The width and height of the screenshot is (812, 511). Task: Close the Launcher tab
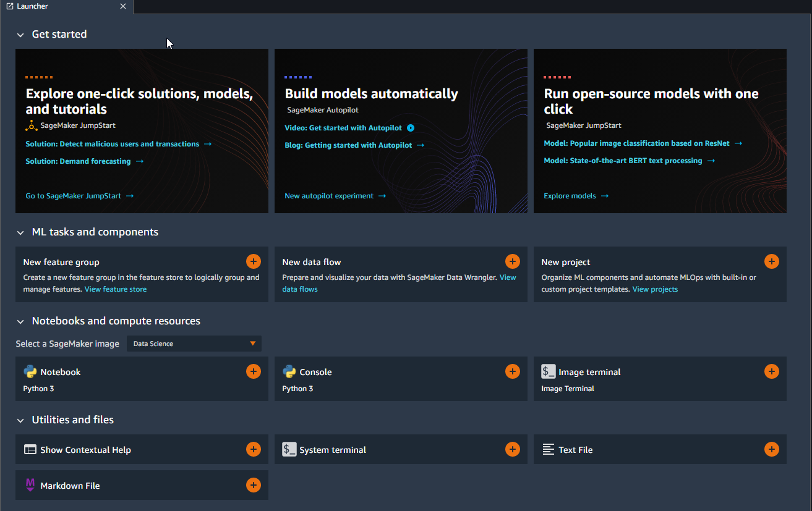pos(123,6)
